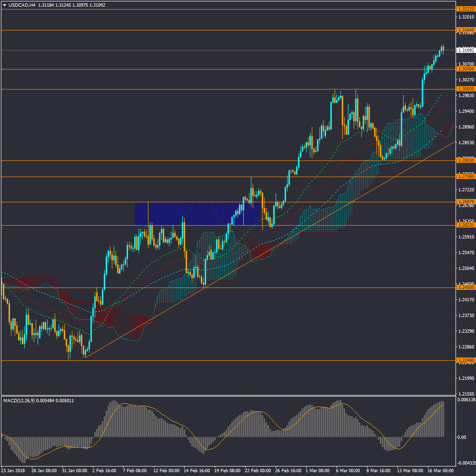Select the 1.26870 price level label
Image resolution: width=476 pixels, height=476 pixels.
click(465, 202)
